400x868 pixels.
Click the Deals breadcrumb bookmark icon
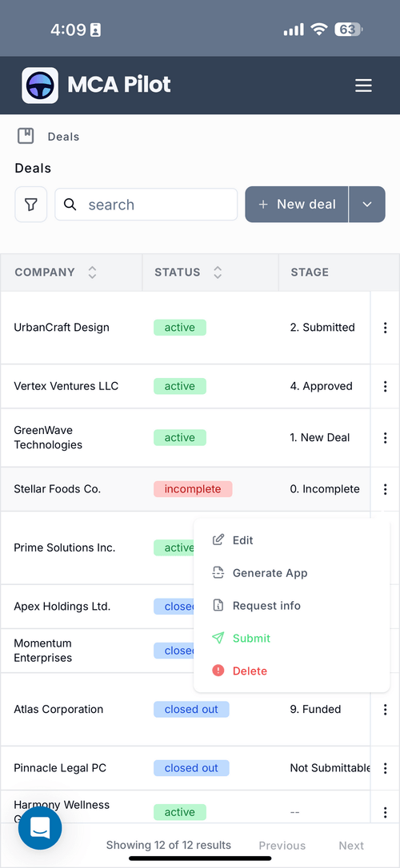[x=26, y=136]
